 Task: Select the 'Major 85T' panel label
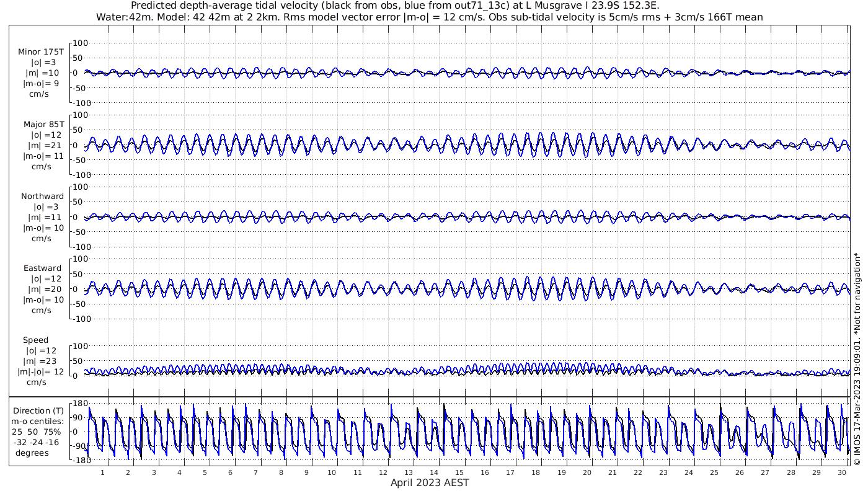[x=43, y=125]
